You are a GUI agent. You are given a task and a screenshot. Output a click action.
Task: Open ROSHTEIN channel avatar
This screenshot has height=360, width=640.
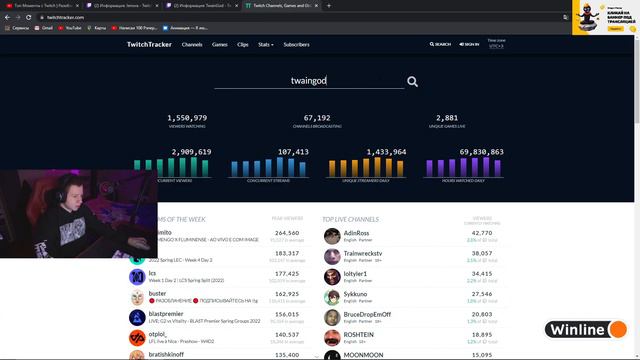332,338
